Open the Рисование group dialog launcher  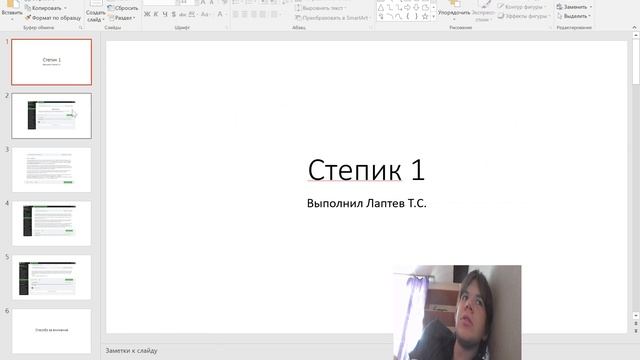pos(550,28)
